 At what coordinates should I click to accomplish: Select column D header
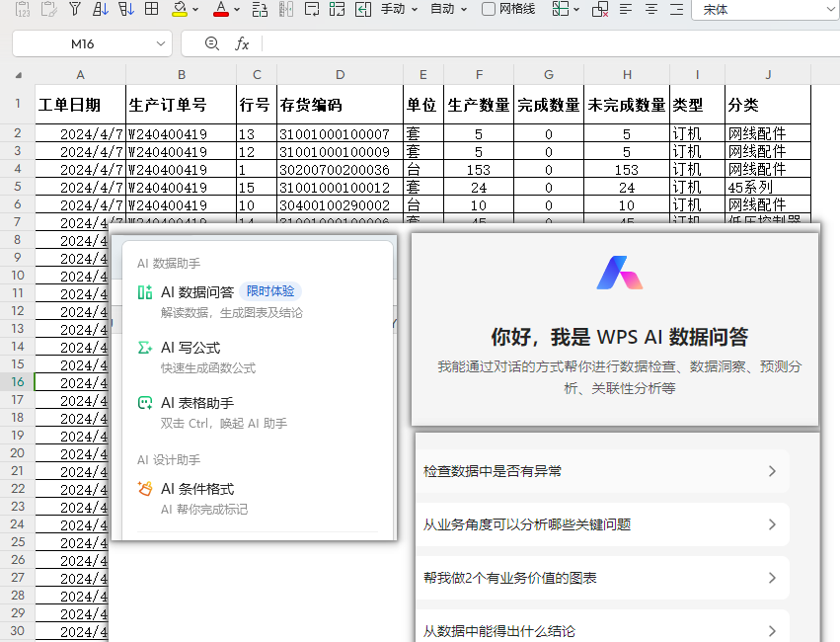[340, 74]
